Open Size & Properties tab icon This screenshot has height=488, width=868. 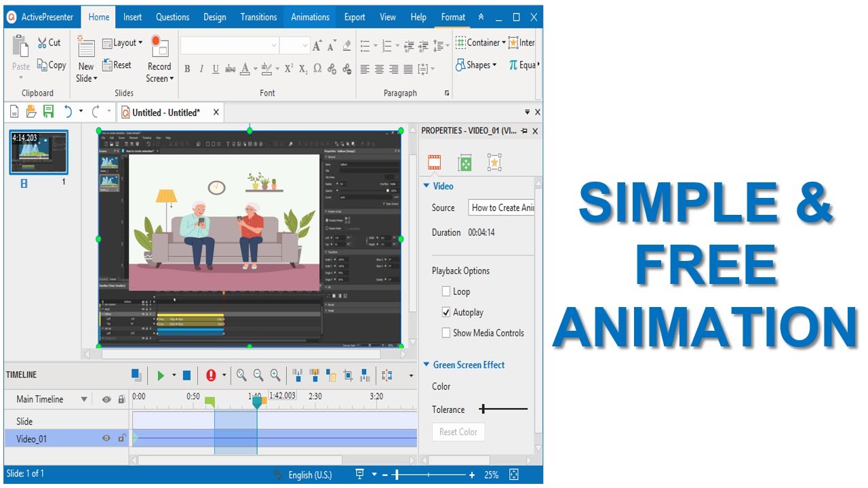465,163
